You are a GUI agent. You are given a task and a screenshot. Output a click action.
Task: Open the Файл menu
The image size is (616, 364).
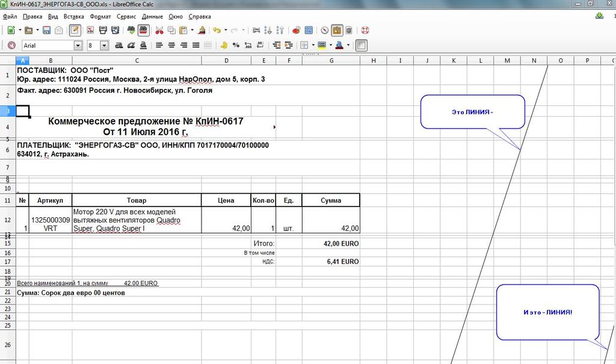pyautogui.click(x=10, y=16)
